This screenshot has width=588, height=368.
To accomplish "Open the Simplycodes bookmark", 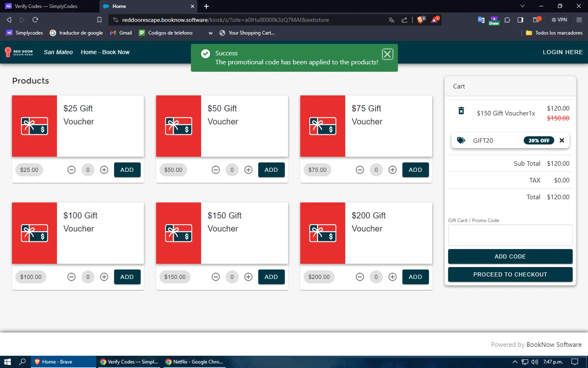I will [x=25, y=33].
